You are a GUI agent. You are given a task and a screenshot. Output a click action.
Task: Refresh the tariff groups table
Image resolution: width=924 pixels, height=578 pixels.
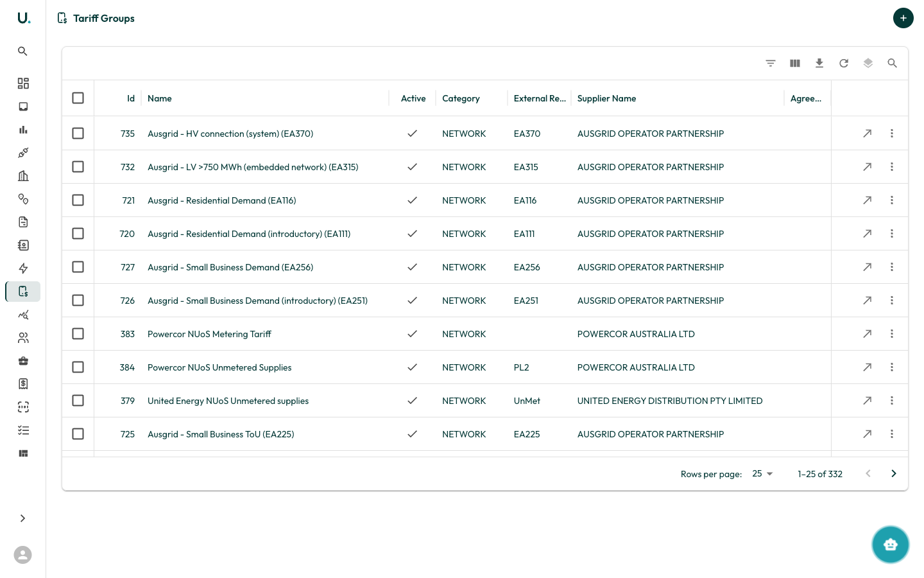point(844,63)
